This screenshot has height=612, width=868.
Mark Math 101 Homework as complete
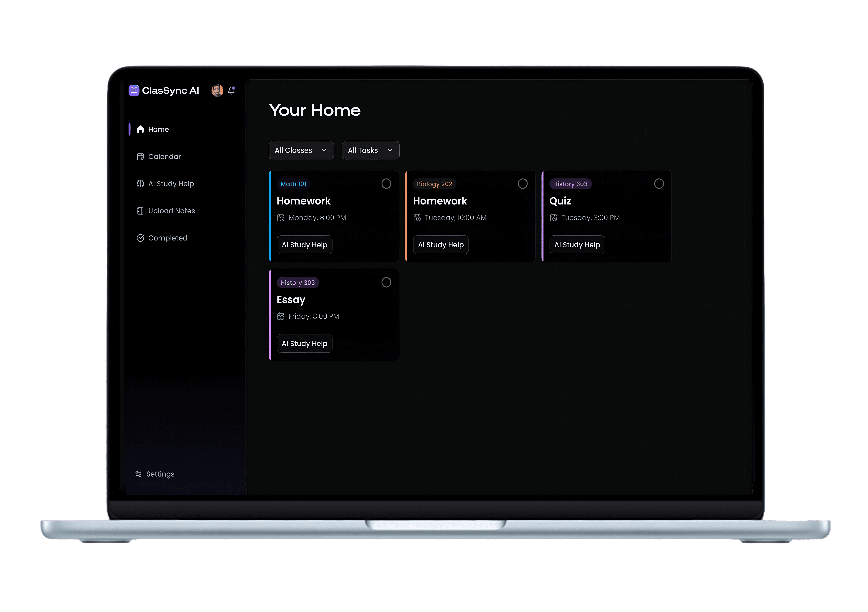point(386,184)
